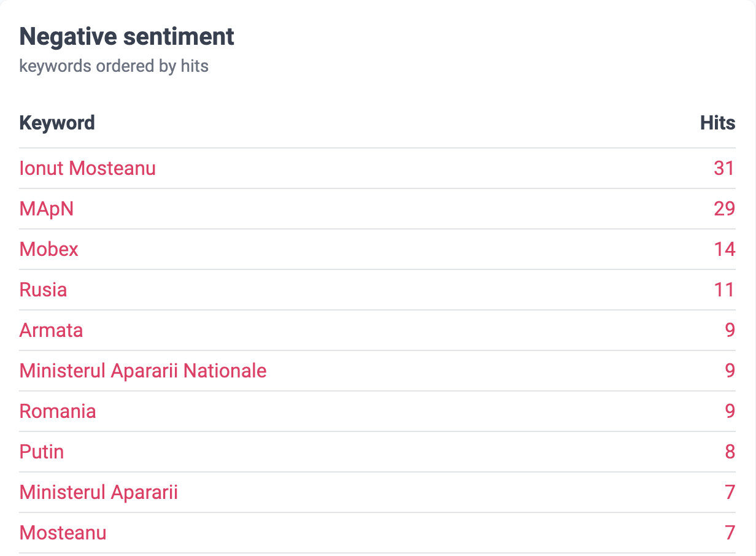Click the Armata keyword link
The height and width of the screenshot is (556, 756).
(x=51, y=330)
